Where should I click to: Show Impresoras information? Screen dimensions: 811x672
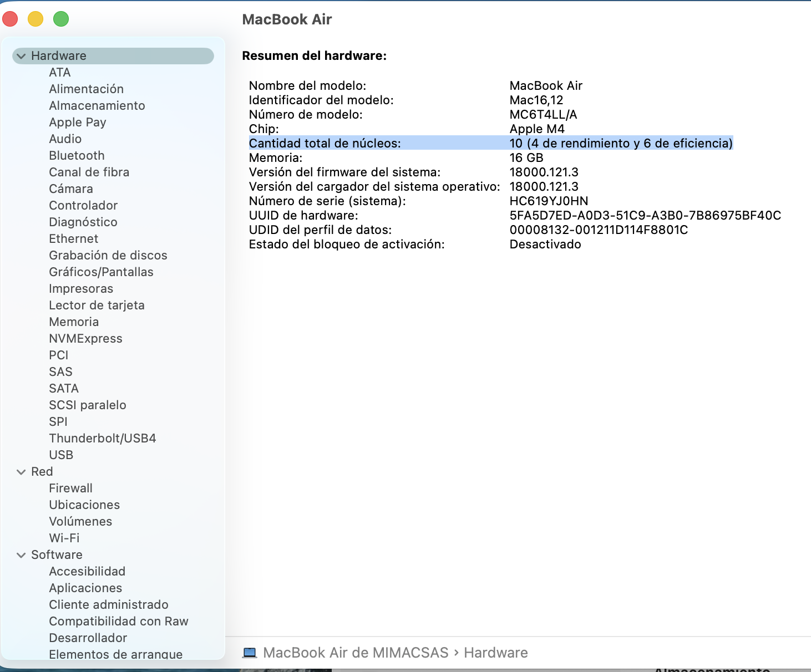(81, 289)
